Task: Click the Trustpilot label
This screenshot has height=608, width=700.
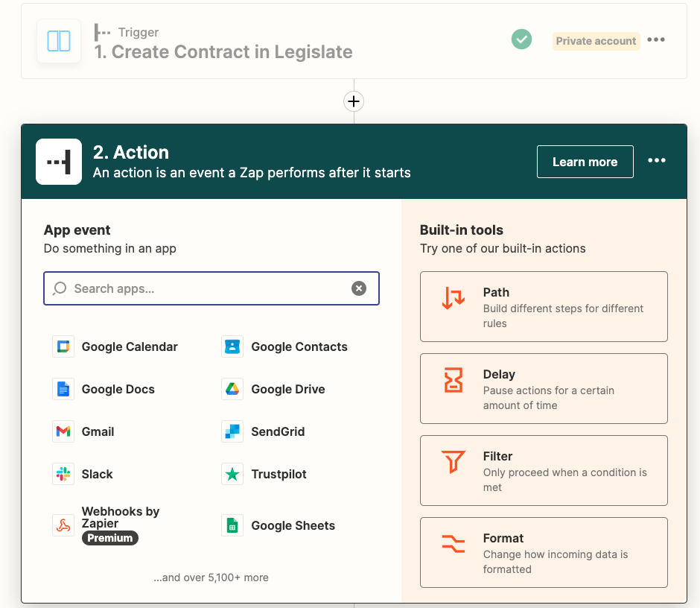Action: click(279, 474)
